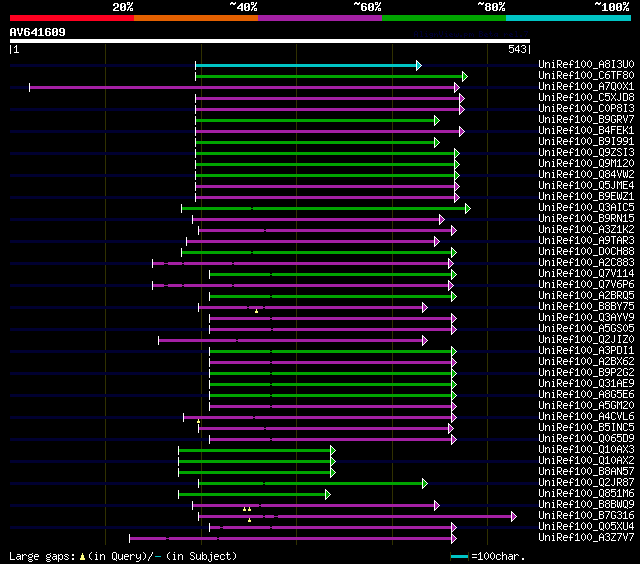Select UniRef100_A5GS05 label
This screenshot has width=640, height=564.
click(586, 329)
